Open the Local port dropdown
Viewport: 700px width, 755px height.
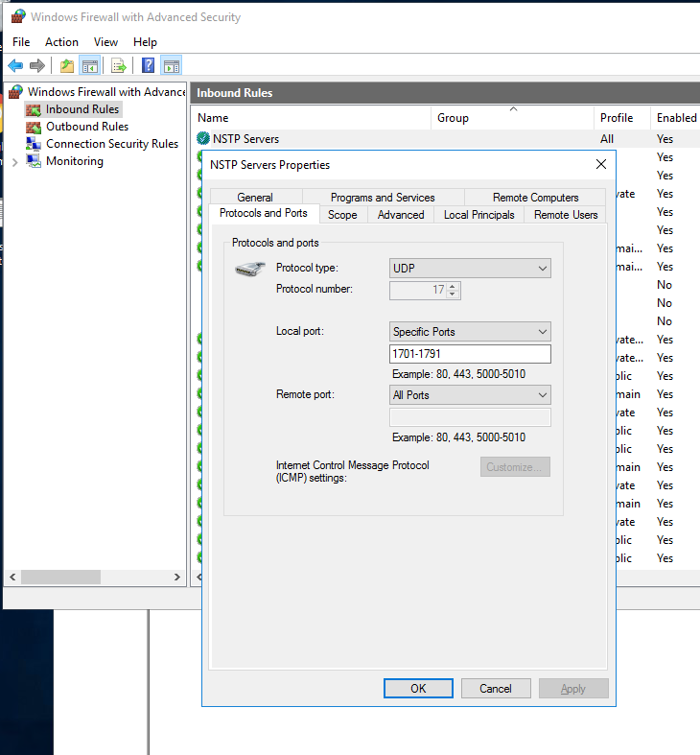(x=470, y=332)
